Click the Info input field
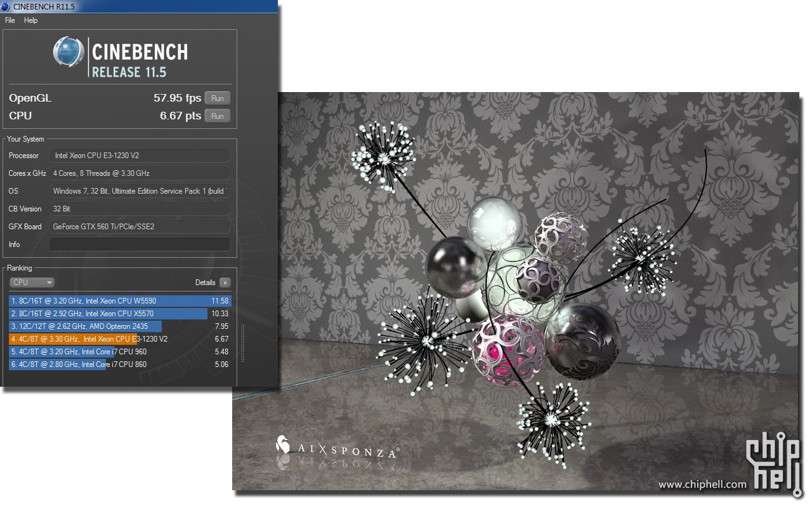 click(x=140, y=244)
